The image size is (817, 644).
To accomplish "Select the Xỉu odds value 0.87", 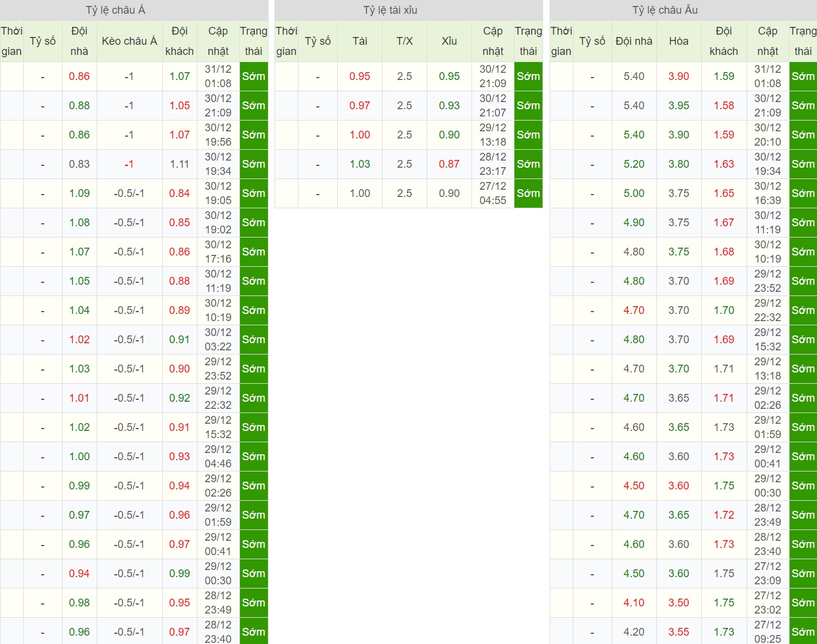I will pos(449,164).
